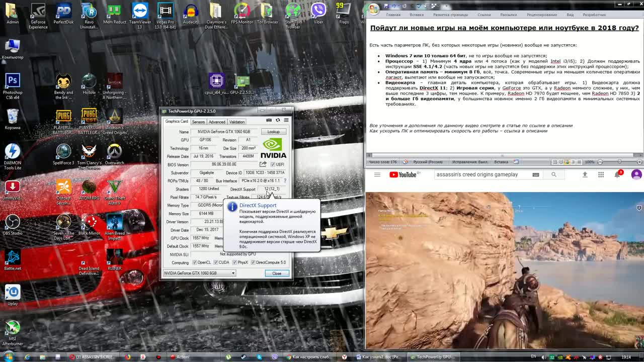
Task: Open the YouTube apps grid icon
Action: 601,174
